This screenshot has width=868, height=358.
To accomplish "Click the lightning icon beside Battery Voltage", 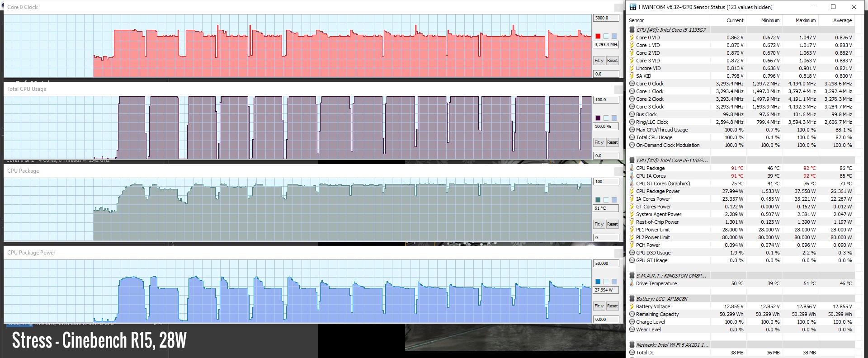I will pyautogui.click(x=632, y=306).
